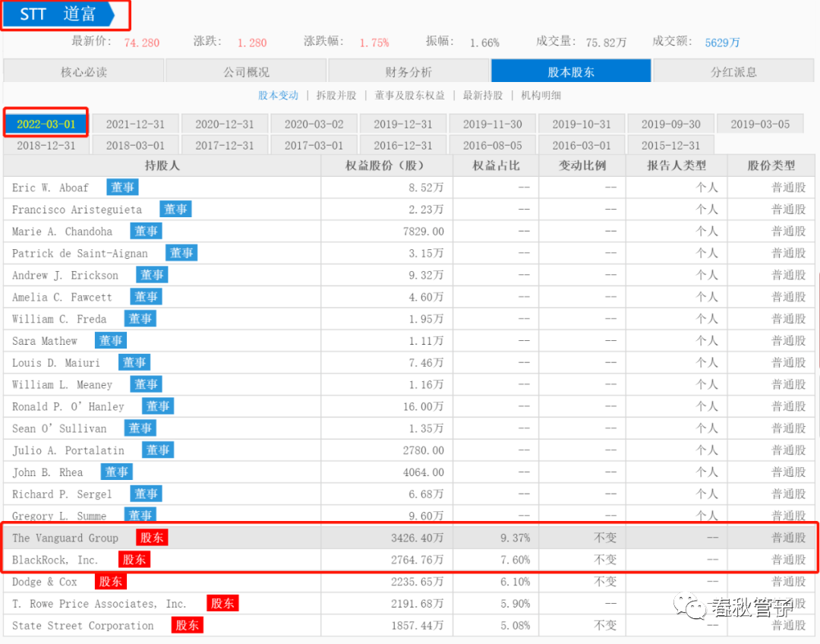Open the 机构明细 link
Viewport: 820px width, 644px height.
click(541, 95)
